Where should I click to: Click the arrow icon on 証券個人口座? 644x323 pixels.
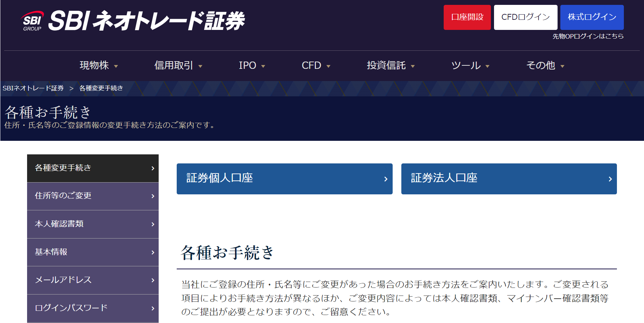(386, 179)
